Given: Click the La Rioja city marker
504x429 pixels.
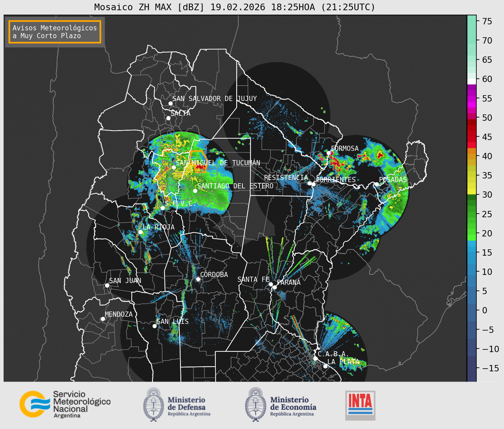Looking at the screenshot, I should click(140, 232).
